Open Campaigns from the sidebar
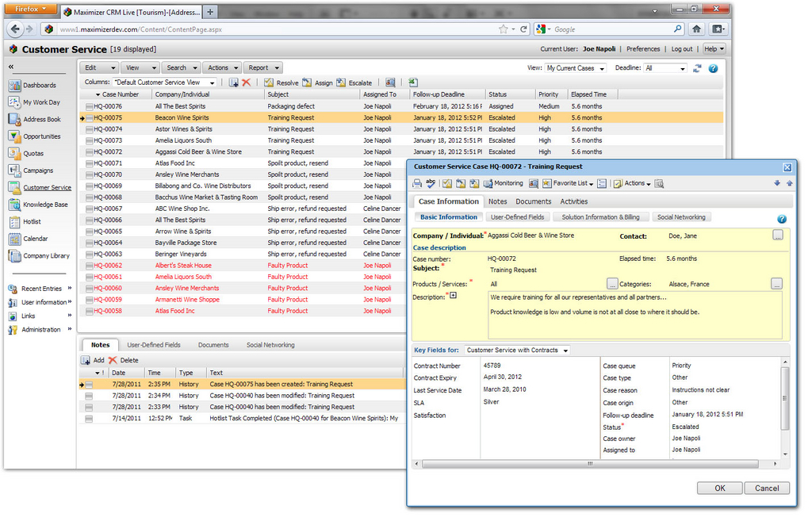This screenshot has height=521, width=812. pos(31,171)
